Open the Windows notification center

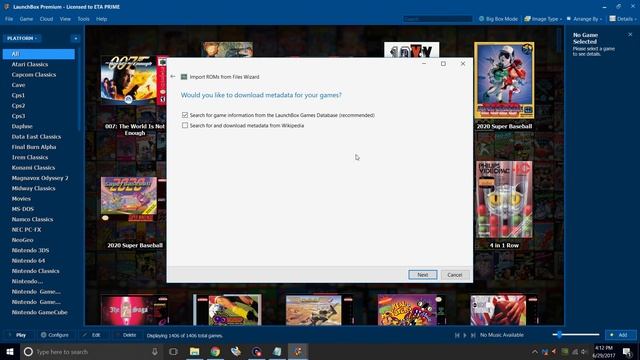tap(627, 351)
